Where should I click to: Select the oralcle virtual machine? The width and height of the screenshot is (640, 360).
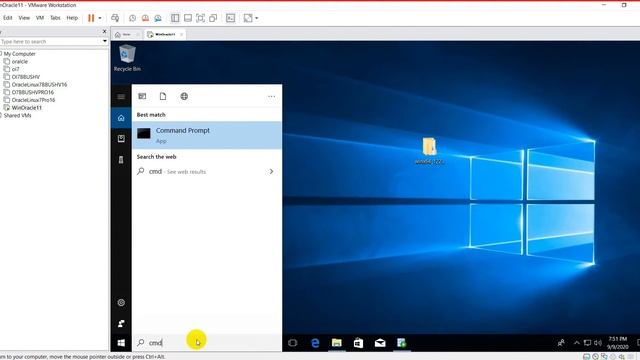20,62
